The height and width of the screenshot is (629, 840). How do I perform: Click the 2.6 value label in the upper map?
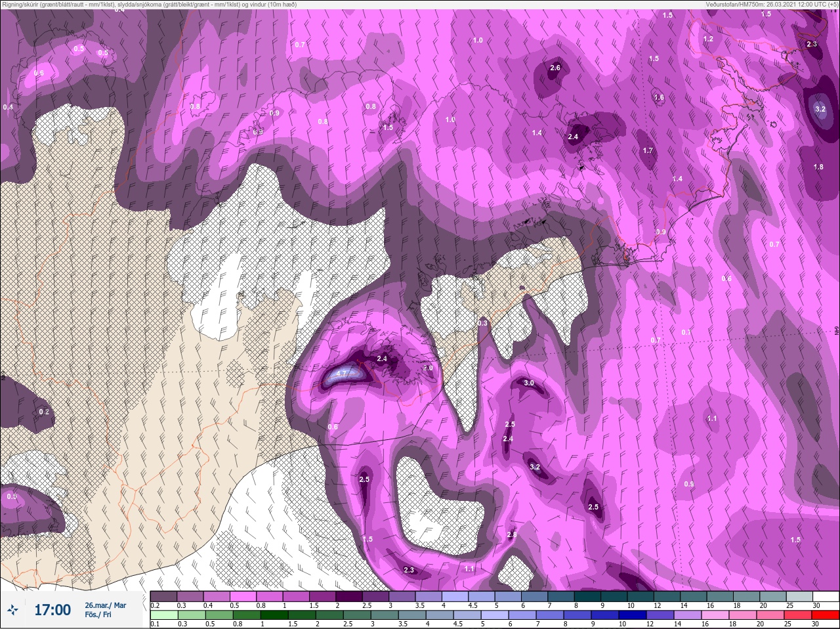(555, 68)
